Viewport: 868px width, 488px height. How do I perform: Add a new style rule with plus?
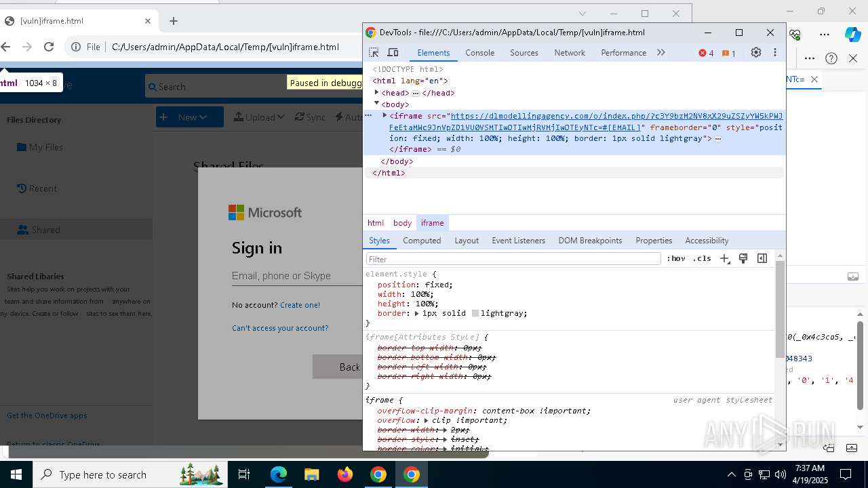(725, 258)
